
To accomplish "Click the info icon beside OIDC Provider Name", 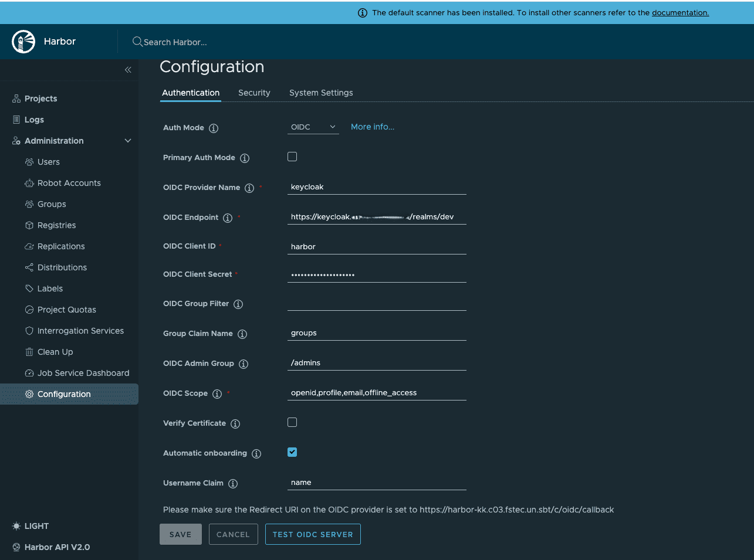I will click(249, 188).
